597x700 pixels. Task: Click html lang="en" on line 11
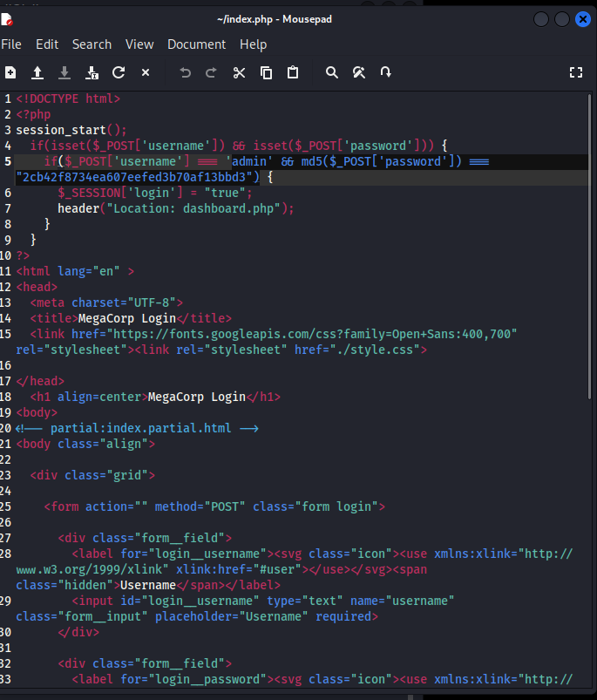75,271
